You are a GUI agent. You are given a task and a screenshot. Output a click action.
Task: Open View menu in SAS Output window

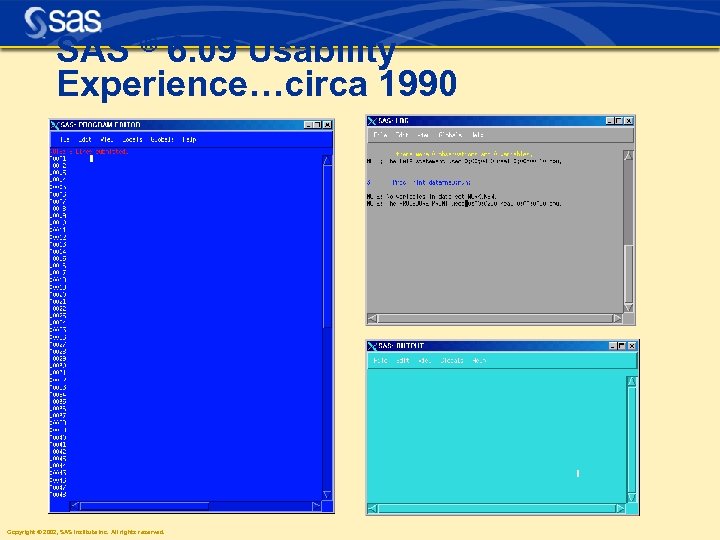pyautogui.click(x=424, y=360)
